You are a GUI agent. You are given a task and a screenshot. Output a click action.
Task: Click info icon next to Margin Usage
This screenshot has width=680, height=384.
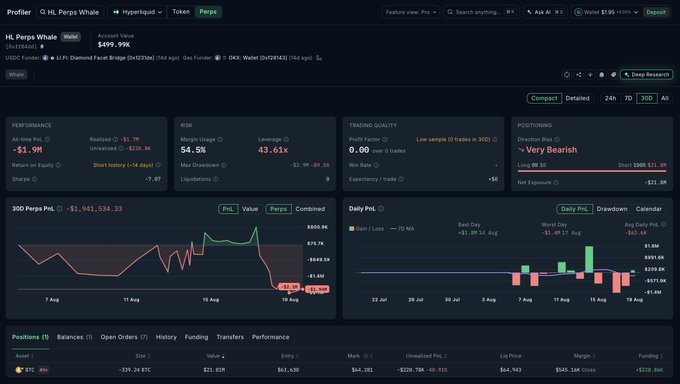[220, 139]
